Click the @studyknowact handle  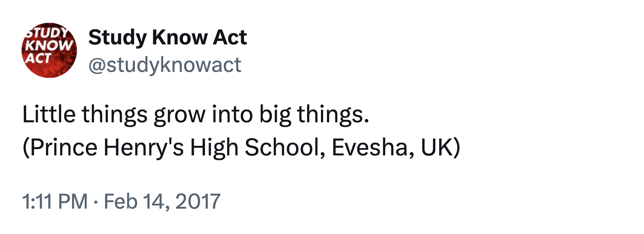click(x=165, y=65)
